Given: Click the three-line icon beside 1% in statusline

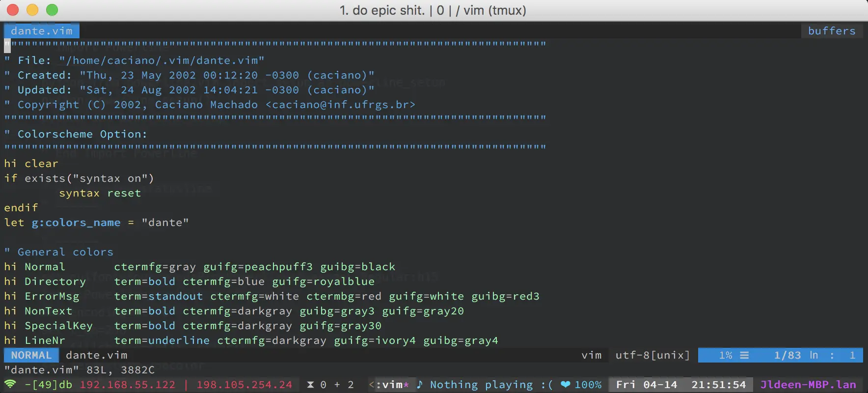Looking at the screenshot, I should (744, 355).
